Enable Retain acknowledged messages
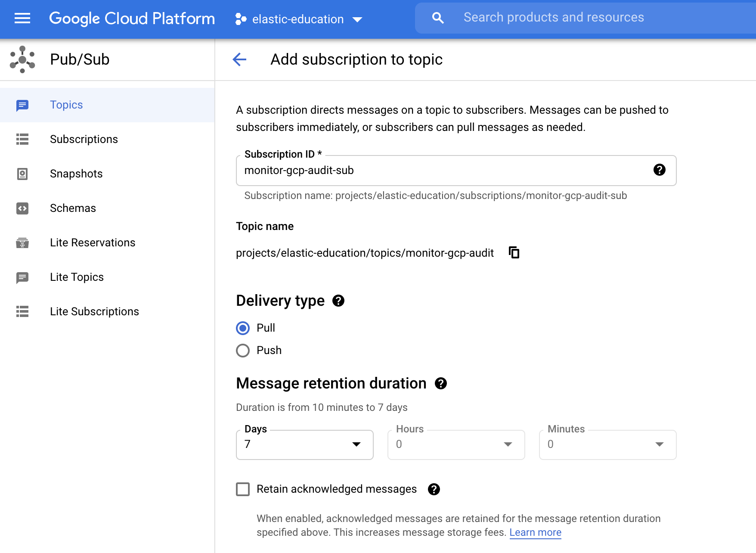The image size is (756, 553). [243, 489]
